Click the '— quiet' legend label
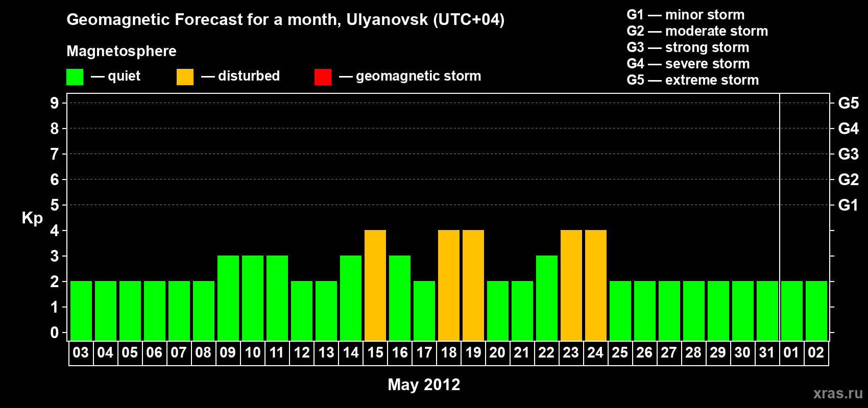The width and height of the screenshot is (868, 408). (x=115, y=76)
